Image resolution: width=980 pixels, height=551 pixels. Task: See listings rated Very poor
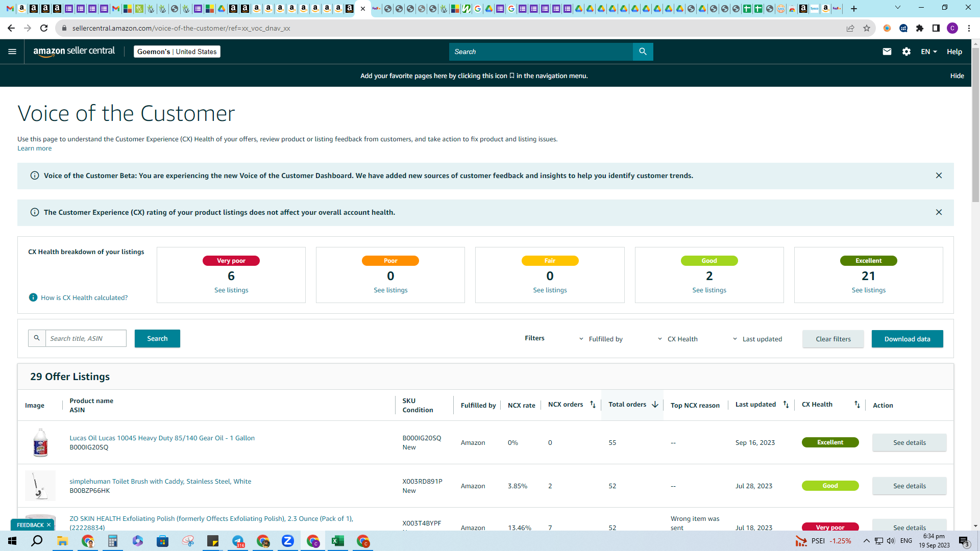point(231,290)
